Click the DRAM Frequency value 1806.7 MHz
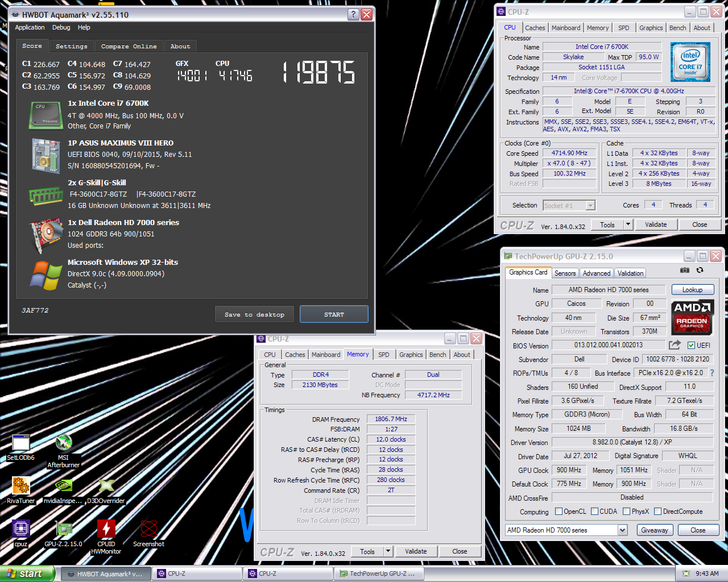The height and width of the screenshot is (582, 728). pos(391,419)
